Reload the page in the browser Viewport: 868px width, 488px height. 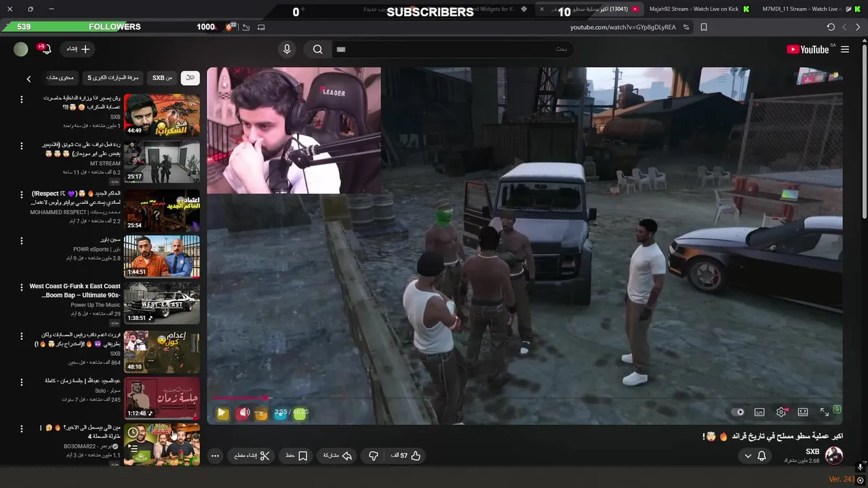(x=831, y=27)
